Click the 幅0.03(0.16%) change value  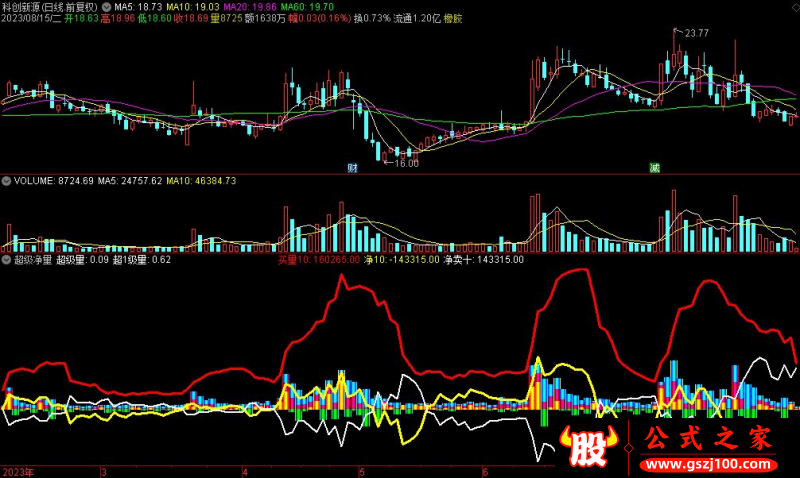(x=320, y=18)
